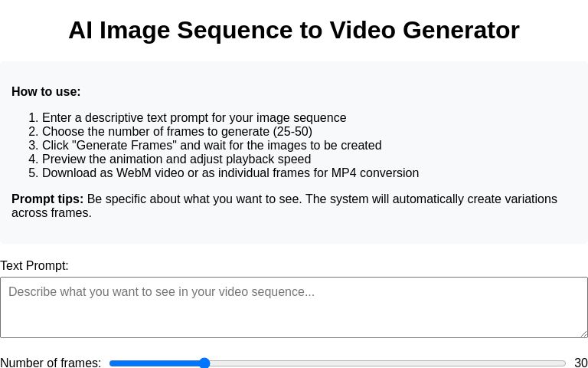Image resolution: width=588 pixels, height=368 pixels.
Task: Click the frame count value 30
Action: [580, 363]
